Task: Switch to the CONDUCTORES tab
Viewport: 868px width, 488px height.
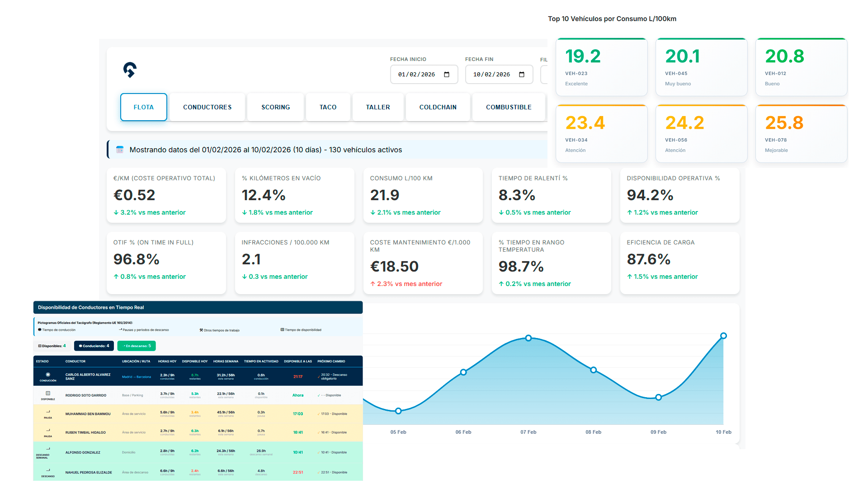Action: 207,107
